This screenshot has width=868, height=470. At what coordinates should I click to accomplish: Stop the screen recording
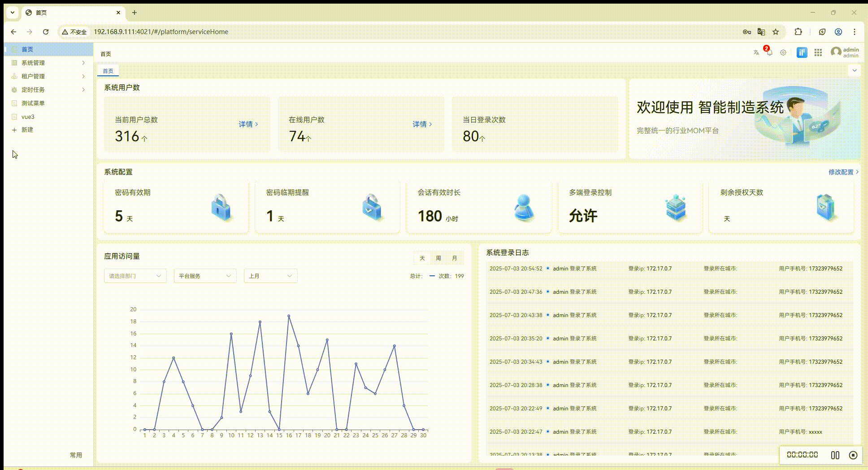pyautogui.click(x=852, y=455)
